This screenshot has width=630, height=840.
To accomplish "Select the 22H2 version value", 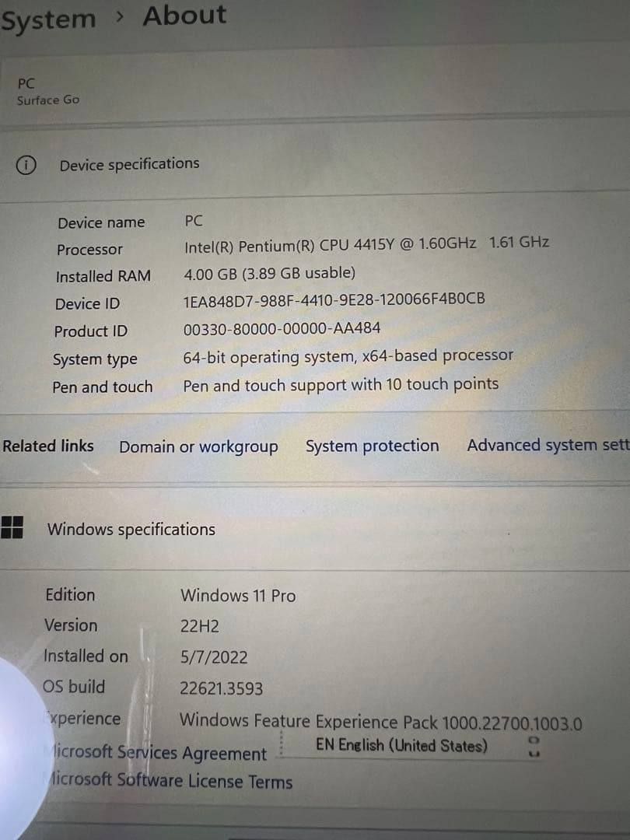I will pyautogui.click(x=199, y=626).
